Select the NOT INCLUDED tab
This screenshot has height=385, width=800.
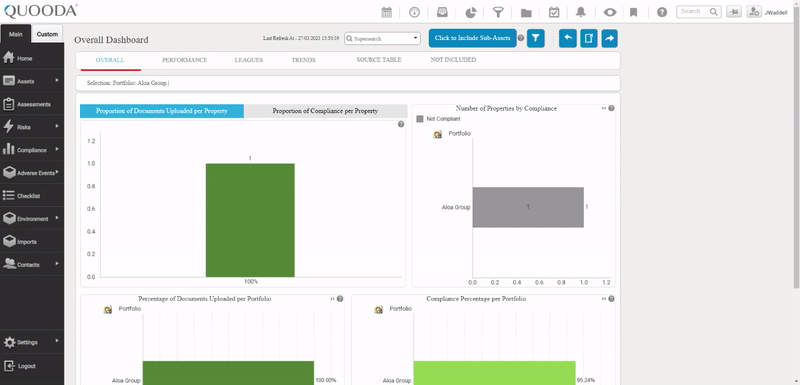tap(453, 60)
